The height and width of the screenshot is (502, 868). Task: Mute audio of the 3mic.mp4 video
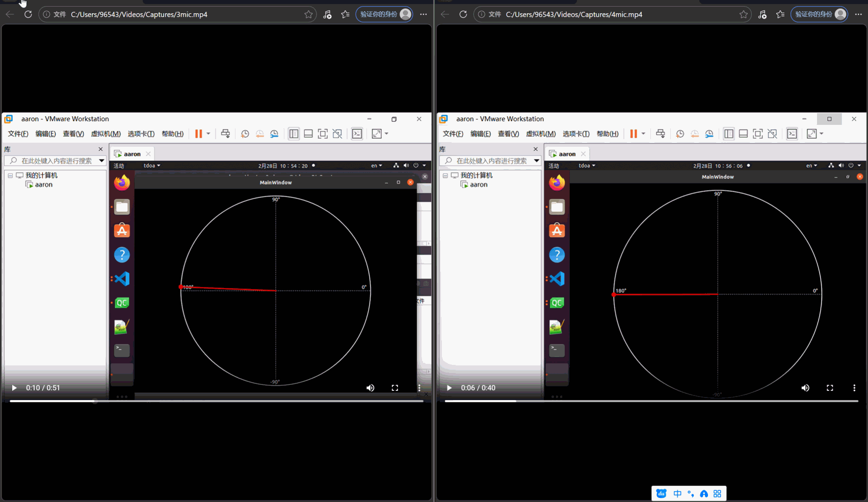coord(371,388)
